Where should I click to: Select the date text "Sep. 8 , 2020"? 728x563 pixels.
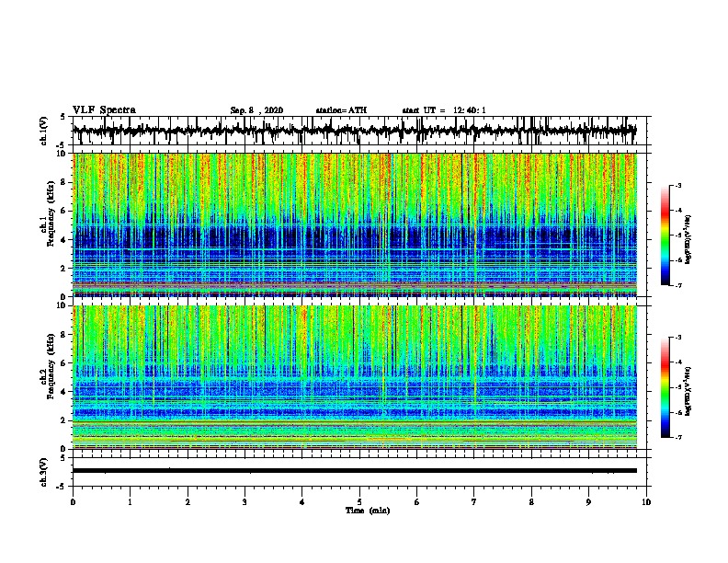click(256, 110)
